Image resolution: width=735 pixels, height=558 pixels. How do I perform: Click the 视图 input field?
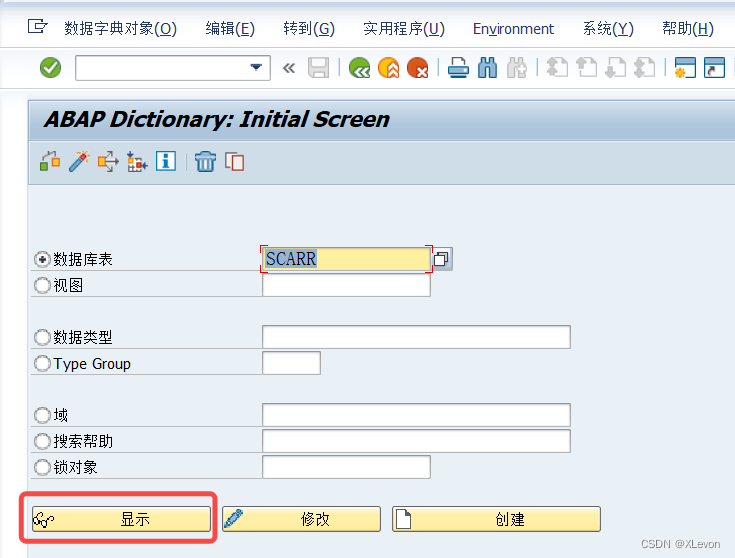pos(346,285)
